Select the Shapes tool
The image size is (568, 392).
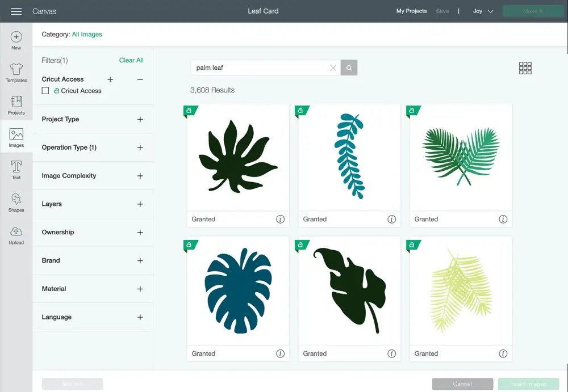click(16, 202)
